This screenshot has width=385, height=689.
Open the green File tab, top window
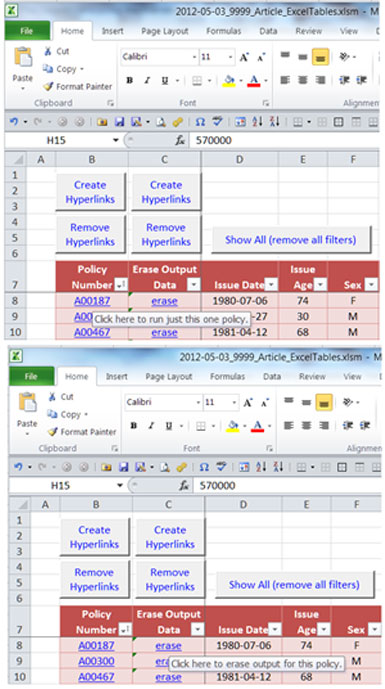click(x=27, y=31)
